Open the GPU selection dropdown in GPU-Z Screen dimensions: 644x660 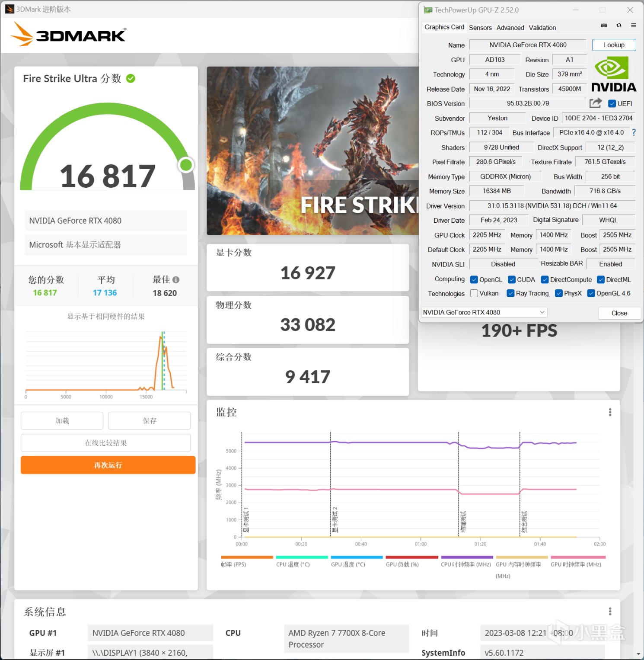coord(484,312)
